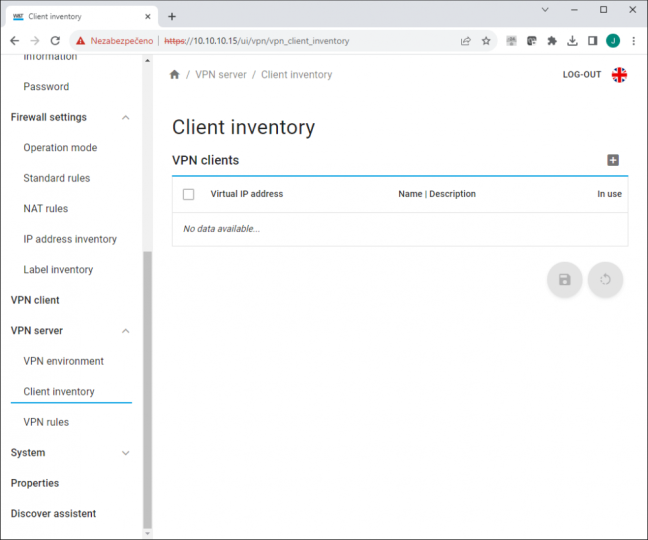
Task: Click the QR code extension icon
Action: tap(512, 40)
